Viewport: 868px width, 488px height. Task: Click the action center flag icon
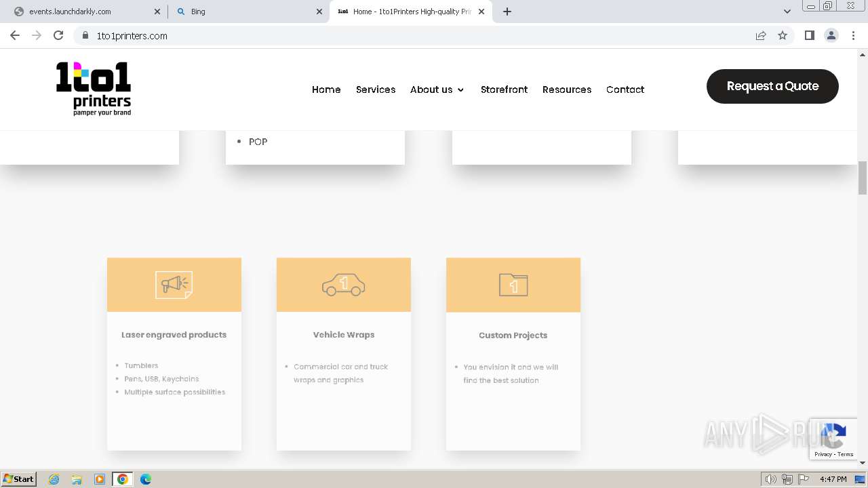point(804,479)
